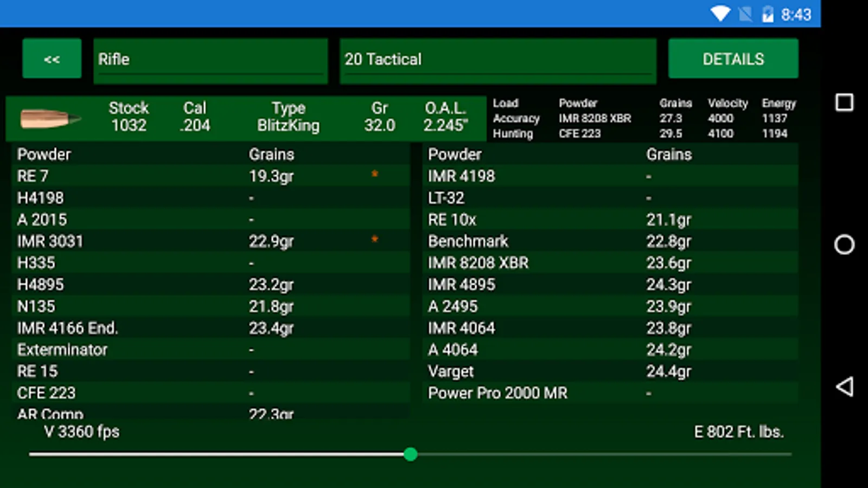Screen dimensions: 868x488
Task: Select the Benchmark powder row
Action: (610, 241)
